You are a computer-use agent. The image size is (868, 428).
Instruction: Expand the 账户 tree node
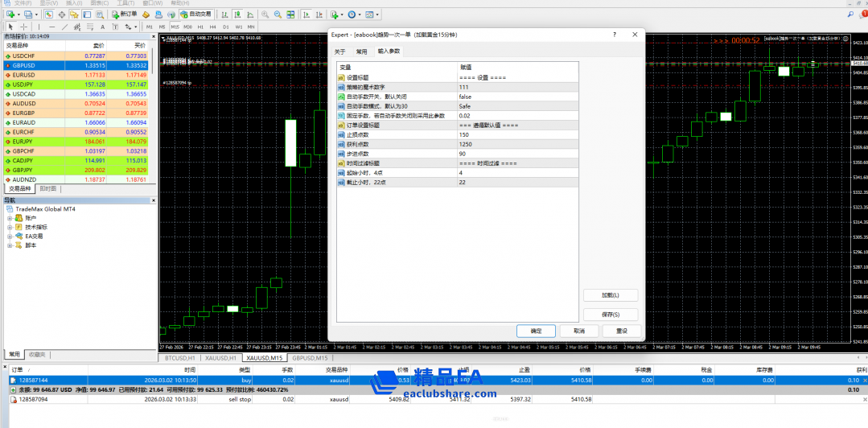[10, 218]
